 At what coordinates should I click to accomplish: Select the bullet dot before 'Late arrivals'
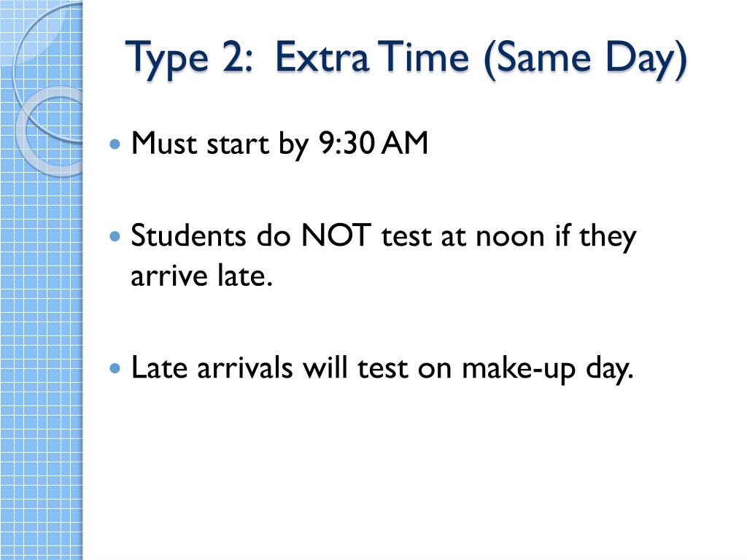115,368
